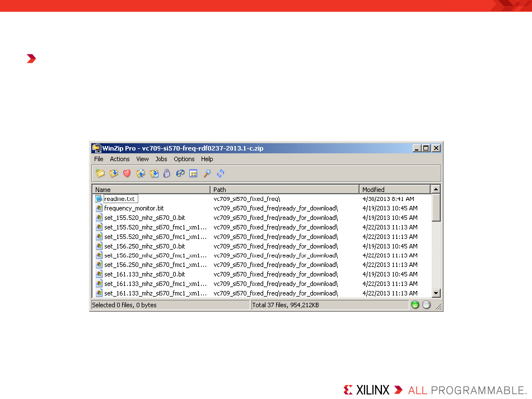Maximize the WinZip Pro window
Image resolution: width=532 pixels, height=399 pixels.
[x=426, y=148]
